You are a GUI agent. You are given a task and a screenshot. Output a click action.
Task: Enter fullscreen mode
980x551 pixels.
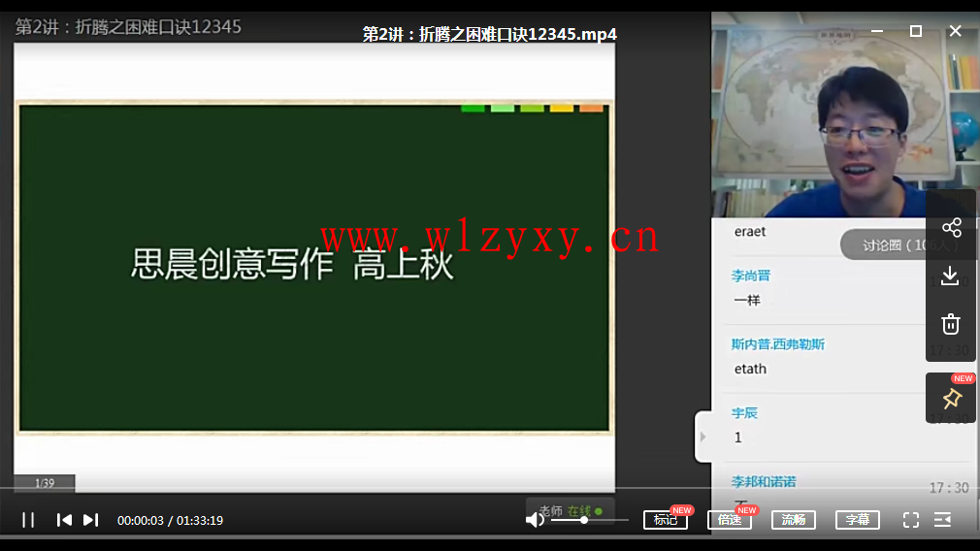point(911,520)
